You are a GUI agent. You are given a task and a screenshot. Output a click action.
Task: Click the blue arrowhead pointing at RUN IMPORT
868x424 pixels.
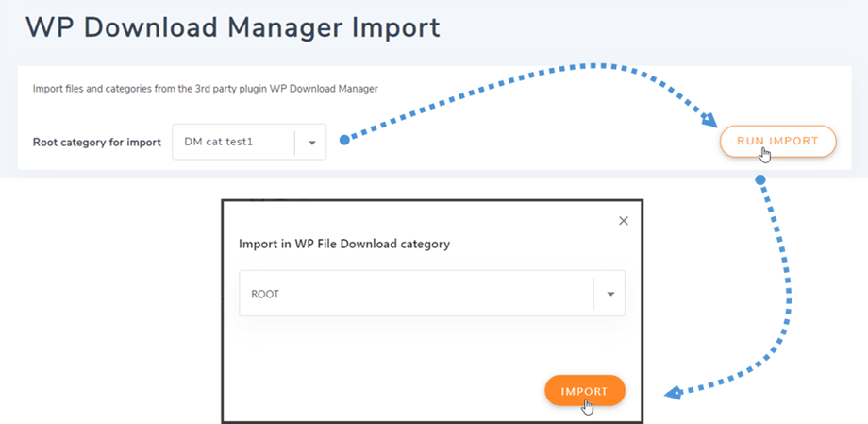click(x=709, y=118)
